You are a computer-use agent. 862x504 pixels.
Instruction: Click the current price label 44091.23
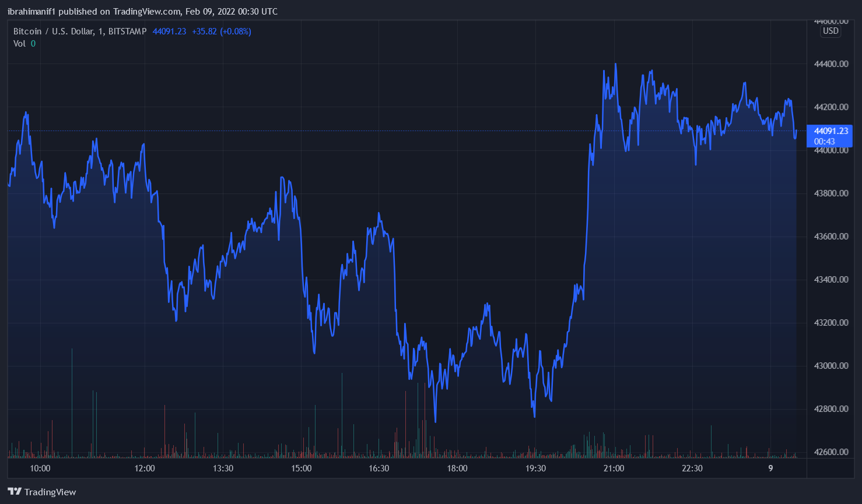(x=831, y=131)
